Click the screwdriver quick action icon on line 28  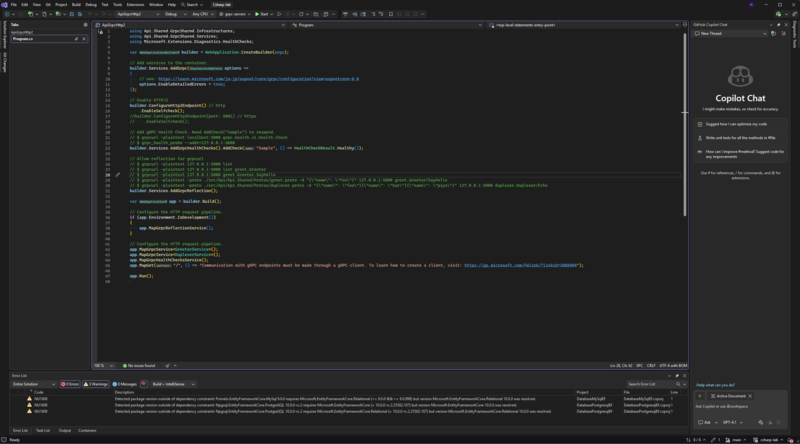coord(117,175)
